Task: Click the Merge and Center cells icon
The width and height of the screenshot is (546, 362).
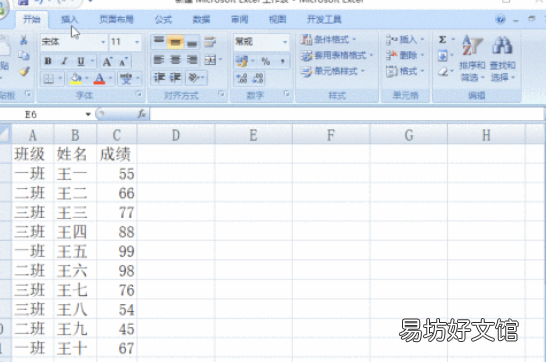Action: click(x=210, y=60)
